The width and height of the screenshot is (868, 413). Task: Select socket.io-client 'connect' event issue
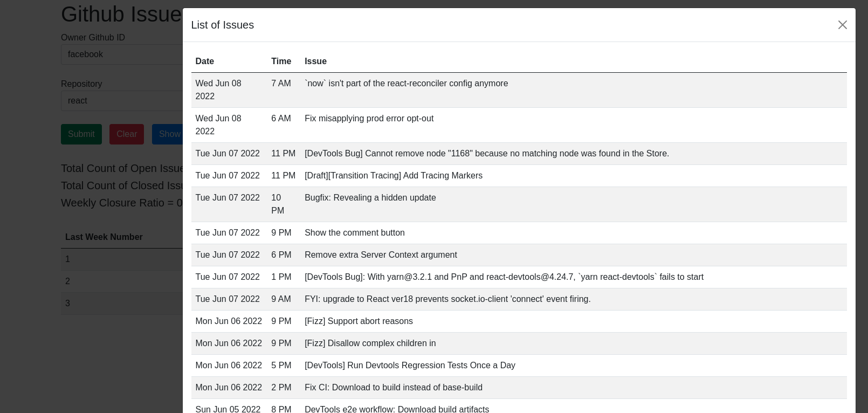[x=447, y=299]
